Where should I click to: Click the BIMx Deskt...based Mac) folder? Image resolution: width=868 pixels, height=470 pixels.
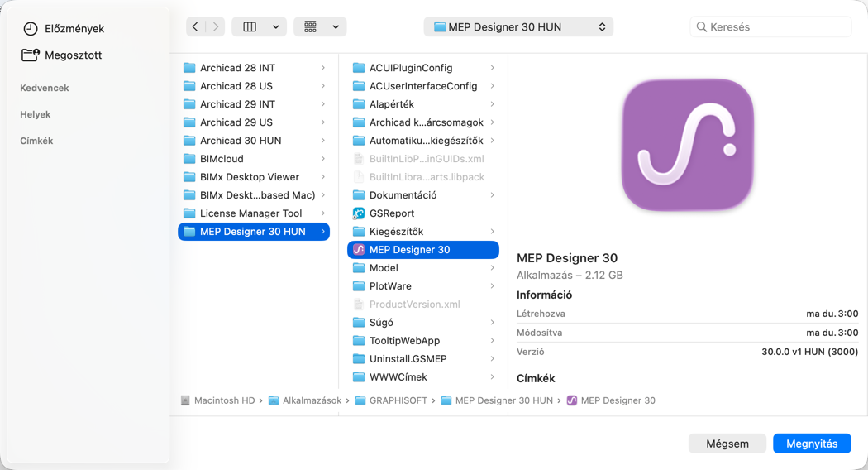pos(254,195)
